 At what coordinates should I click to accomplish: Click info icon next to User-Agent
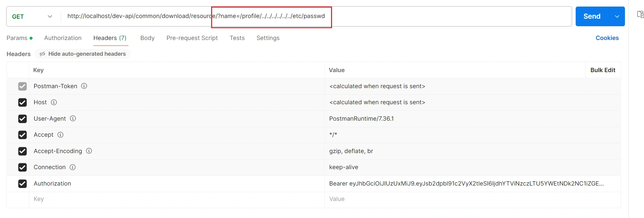73,118
